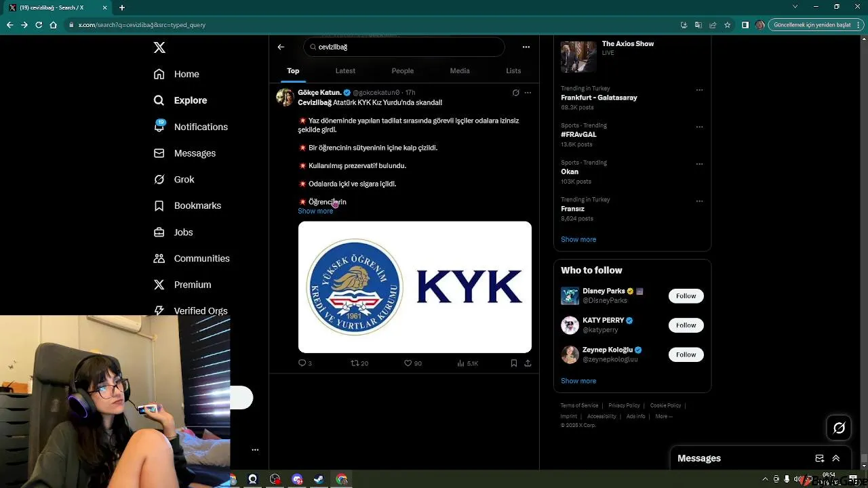
Task: Open Cookie Policy link
Action: click(665, 405)
